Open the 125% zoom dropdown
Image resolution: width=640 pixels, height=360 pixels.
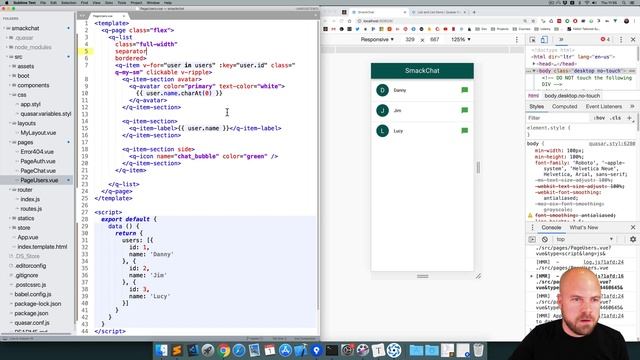click(x=461, y=40)
